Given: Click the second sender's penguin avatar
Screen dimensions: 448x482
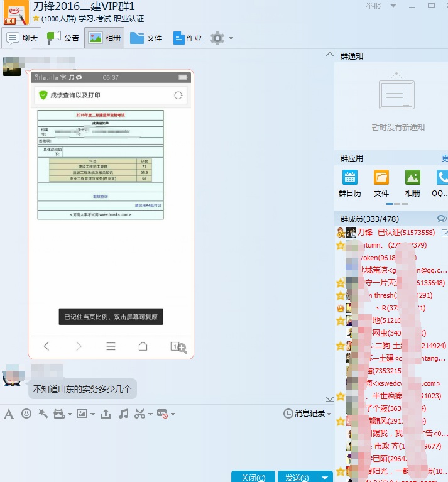Looking at the screenshot, I should [x=13, y=375].
